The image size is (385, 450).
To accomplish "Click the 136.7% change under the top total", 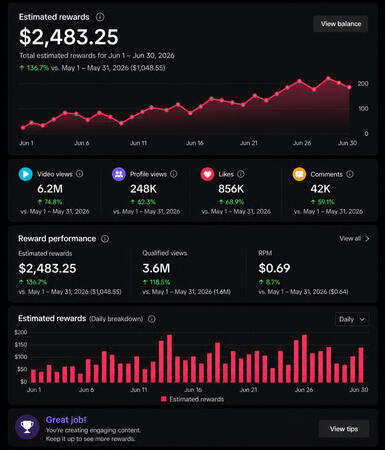I will pos(34,68).
